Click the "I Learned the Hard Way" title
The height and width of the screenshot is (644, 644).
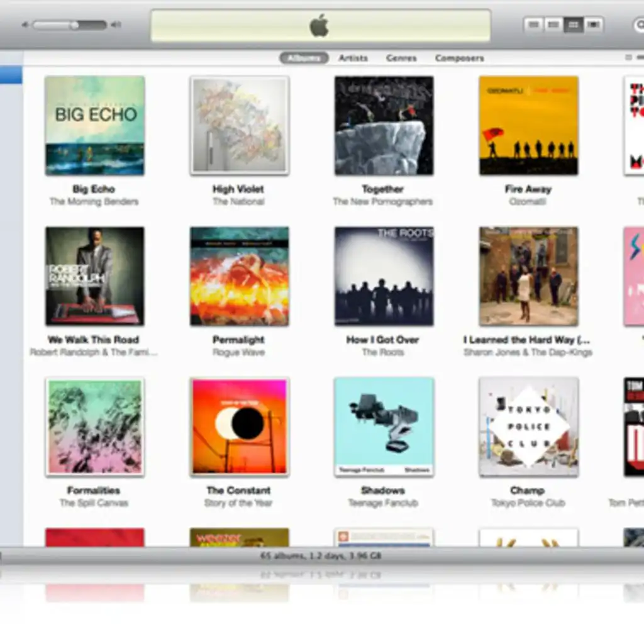pos(527,340)
